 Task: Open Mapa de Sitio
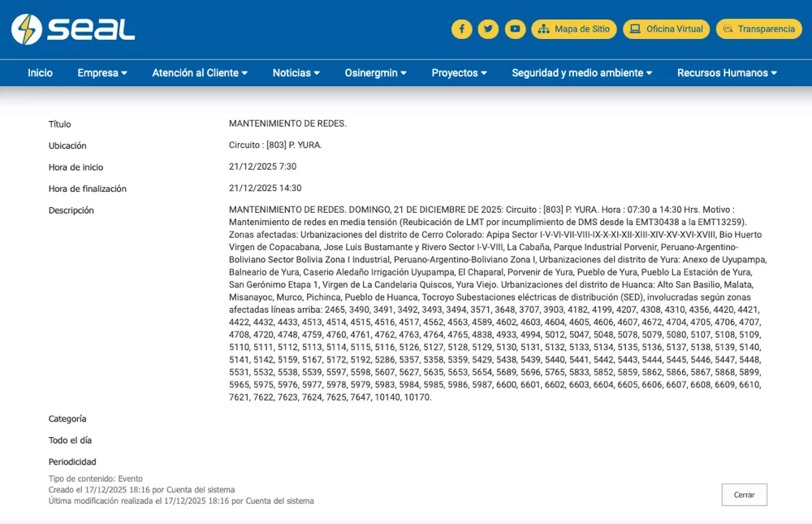pos(573,29)
